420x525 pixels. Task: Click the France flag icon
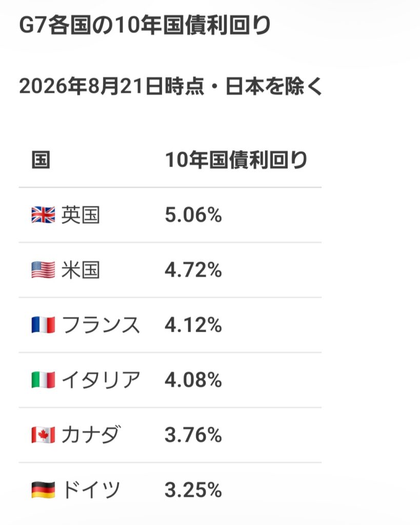point(43,325)
